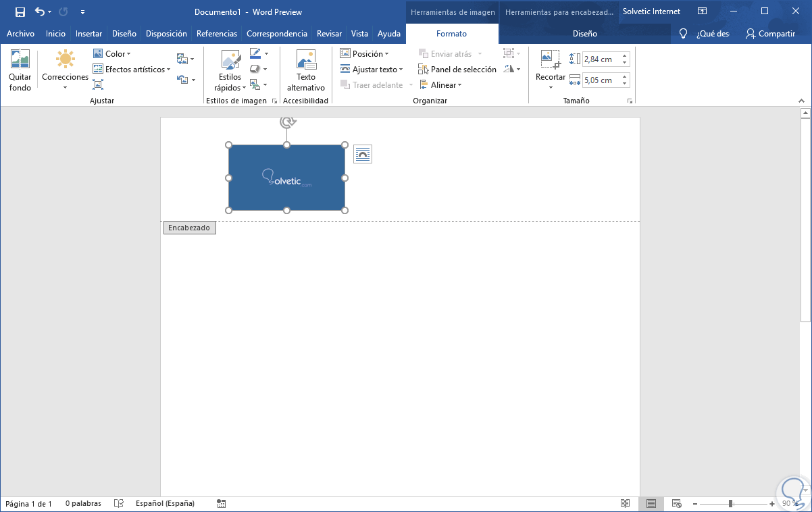The height and width of the screenshot is (512, 812).
Task: Click the picture border pen icon
Action: tap(255, 53)
